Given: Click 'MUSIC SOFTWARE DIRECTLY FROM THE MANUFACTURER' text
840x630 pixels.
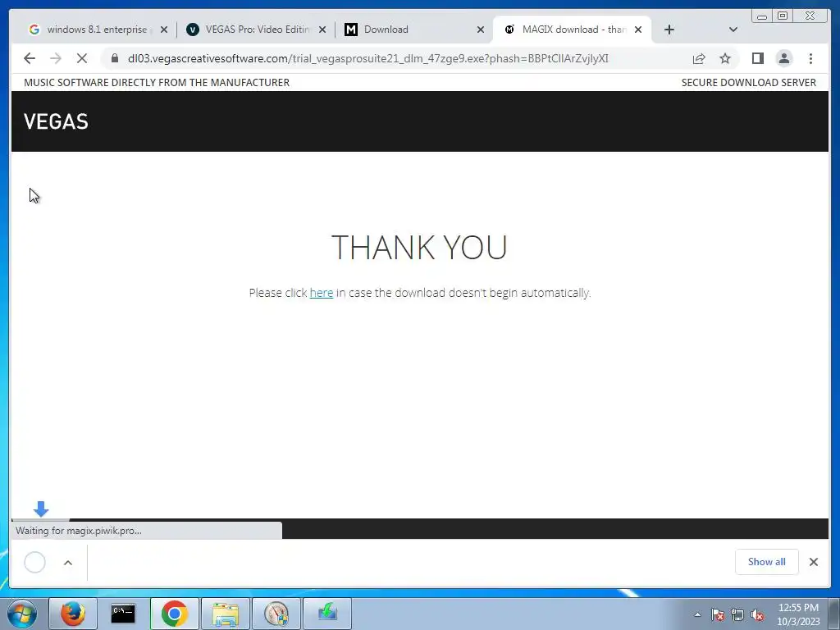Looking at the screenshot, I should [157, 83].
